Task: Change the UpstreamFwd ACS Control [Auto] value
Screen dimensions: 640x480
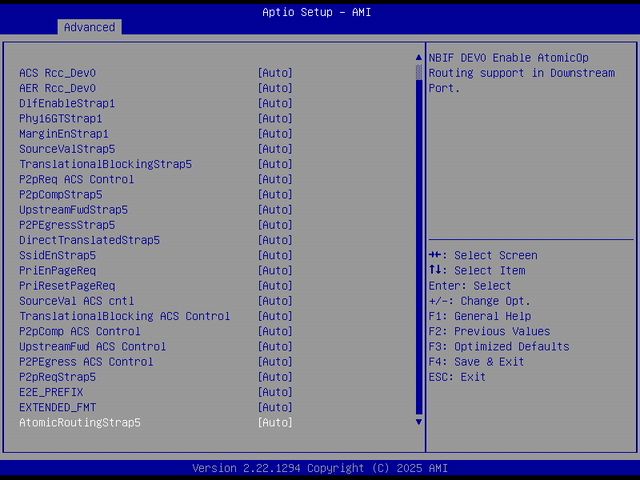Action: tap(275, 347)
